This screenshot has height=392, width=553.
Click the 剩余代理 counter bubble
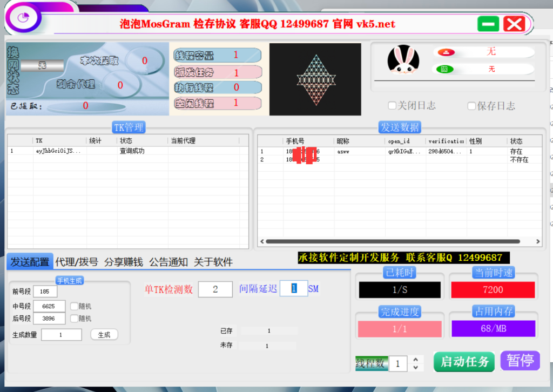[x=121, y=85]
